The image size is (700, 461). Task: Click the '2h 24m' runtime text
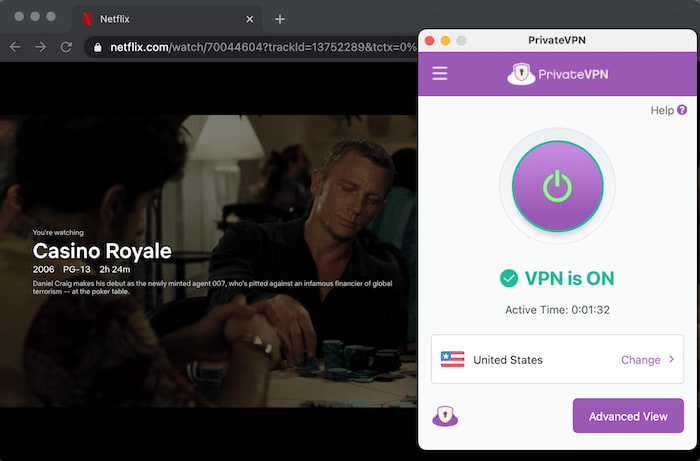click(115, 270)
